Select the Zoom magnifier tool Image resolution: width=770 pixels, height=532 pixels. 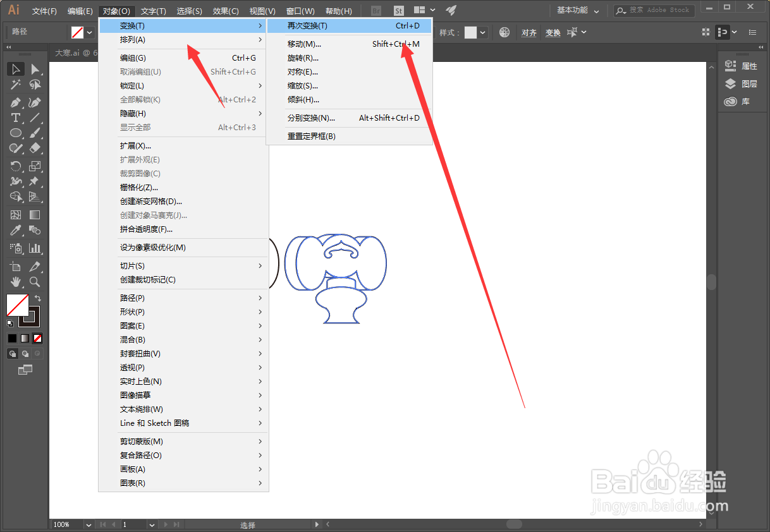pos(35,282)
